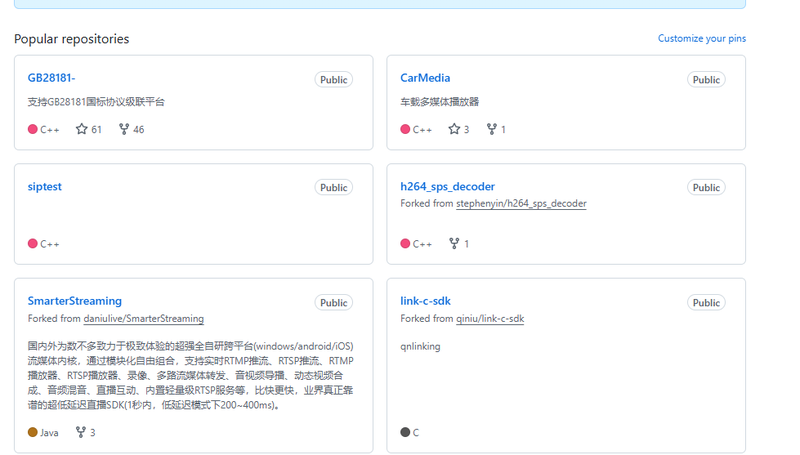Click the Java language dot on SmarterStreaming
This screenshot has width=800, height=455.
point(33,433)
